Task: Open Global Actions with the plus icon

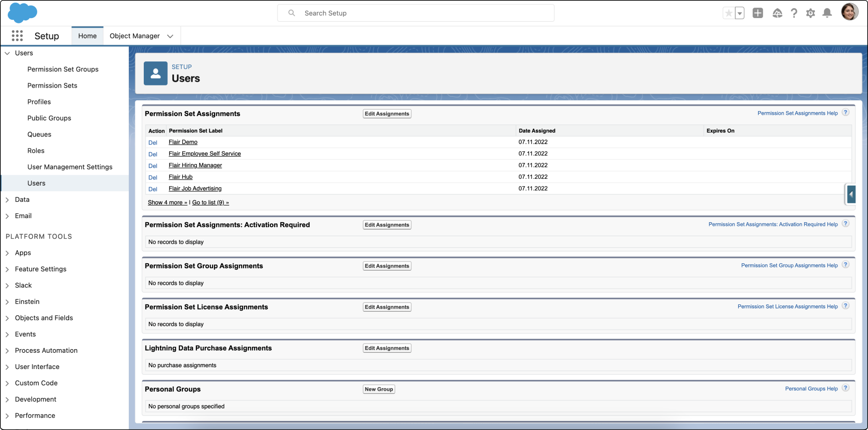Action: [758, 13]
